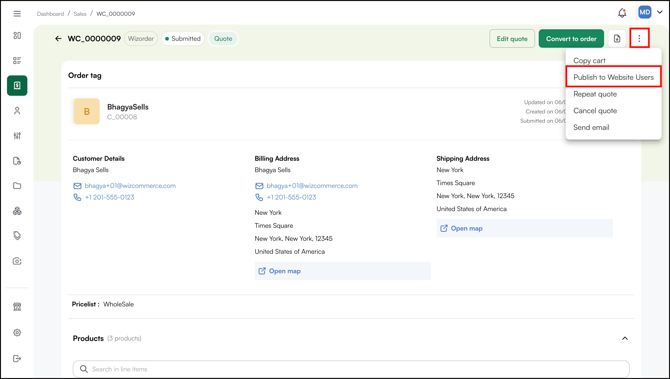This screenshot has height=379, width=670.
Task: Click Sales in the breadcrumb
Action: click(x=80, y=14)
